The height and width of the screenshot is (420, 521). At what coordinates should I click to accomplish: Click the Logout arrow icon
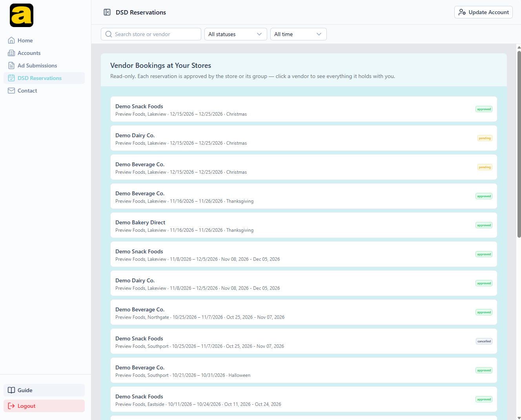[x=11, y=406]
